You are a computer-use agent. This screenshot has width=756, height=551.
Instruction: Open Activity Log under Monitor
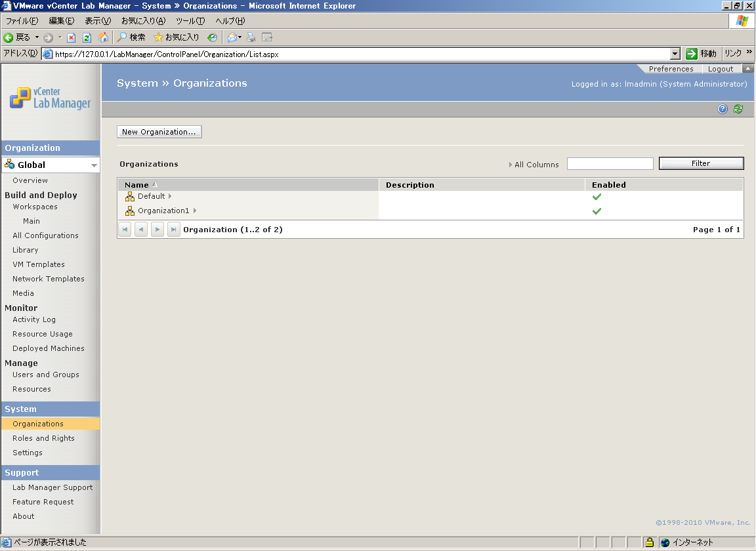[33, 319]
